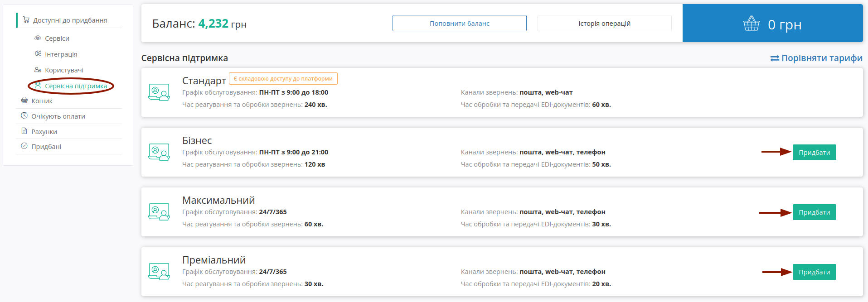Viewport: 868px width, 302px height.
Task: Click the Бізнес tariff support icon
Action: pyautogui.click(x=159, y=152)
